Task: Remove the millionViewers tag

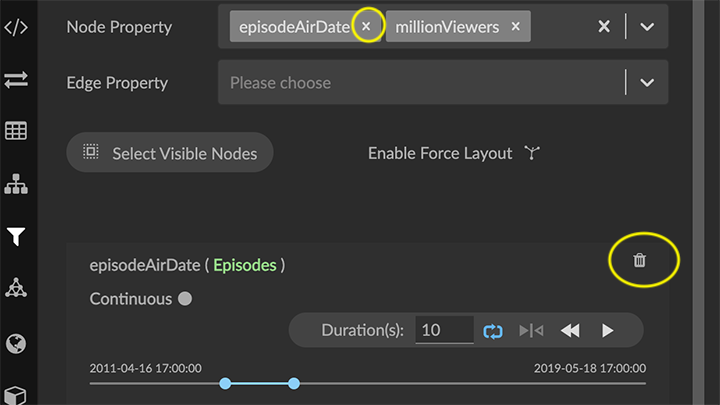Action: click(515, 27)
